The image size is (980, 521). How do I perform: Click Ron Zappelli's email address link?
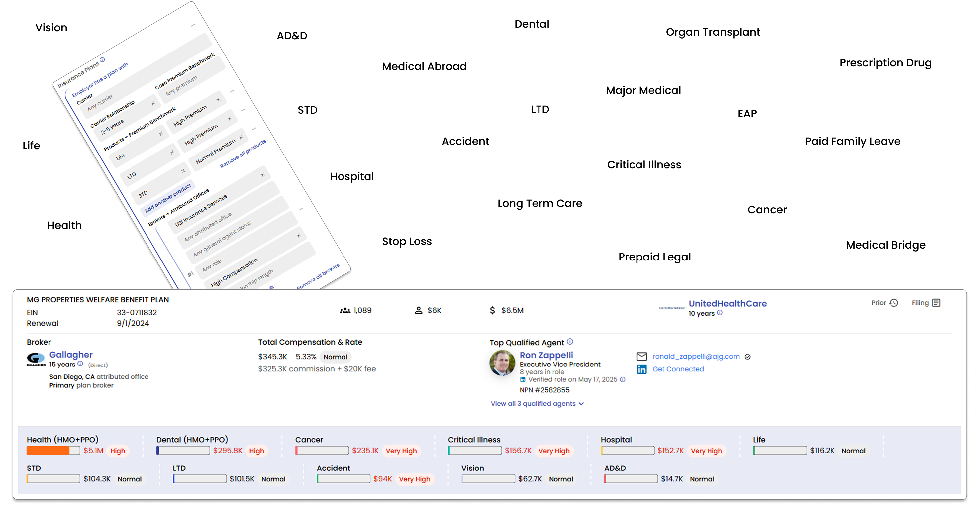(696, 357)
